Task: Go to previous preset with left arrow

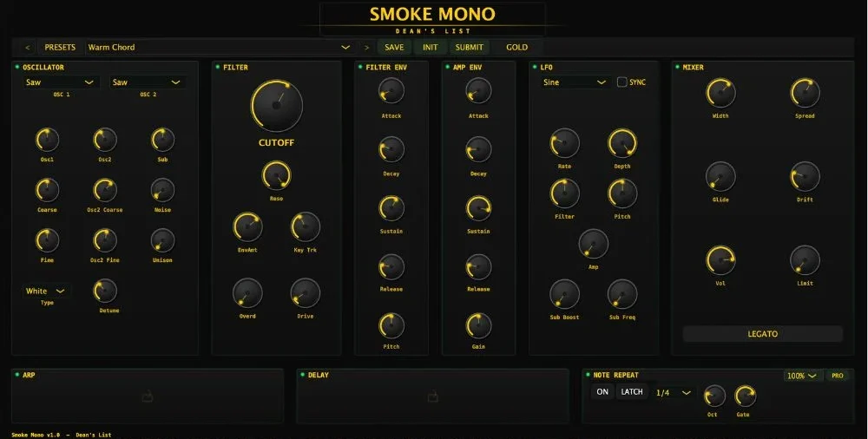Action: tap(28, 48)
